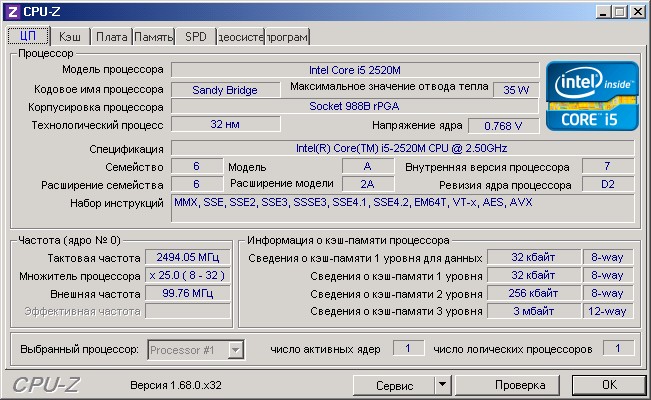Open the Кэш tab
This screenshot has width=651, height=400.
pos(70,37)
